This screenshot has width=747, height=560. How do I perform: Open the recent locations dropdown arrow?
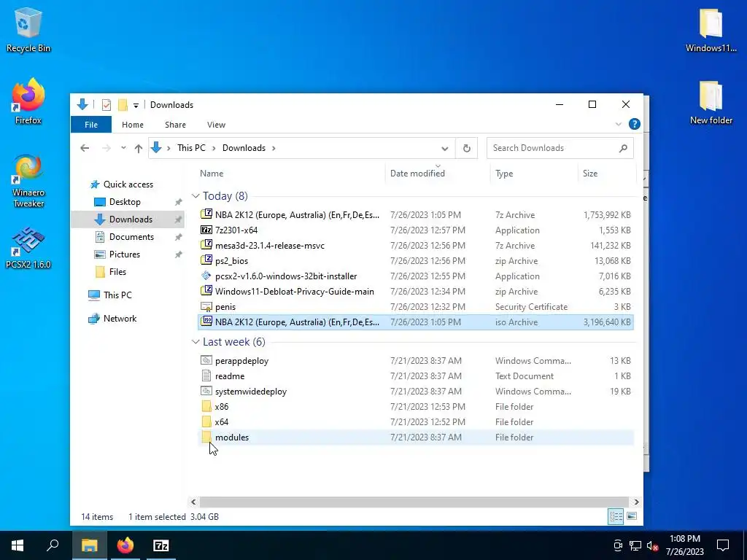pos(123,148)
